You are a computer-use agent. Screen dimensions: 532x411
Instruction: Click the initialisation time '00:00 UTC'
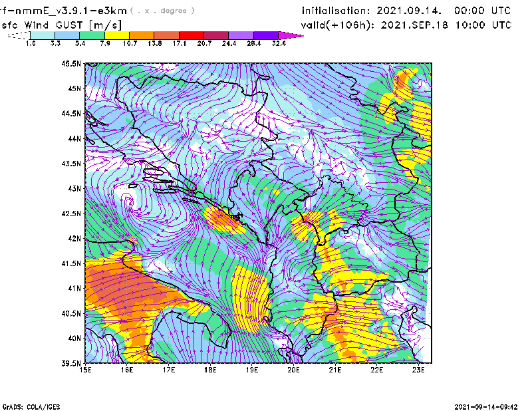coord(483,11)
